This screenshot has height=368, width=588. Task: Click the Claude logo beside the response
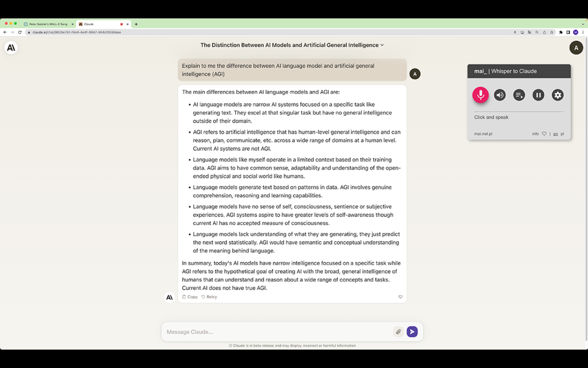click(170, 297)
